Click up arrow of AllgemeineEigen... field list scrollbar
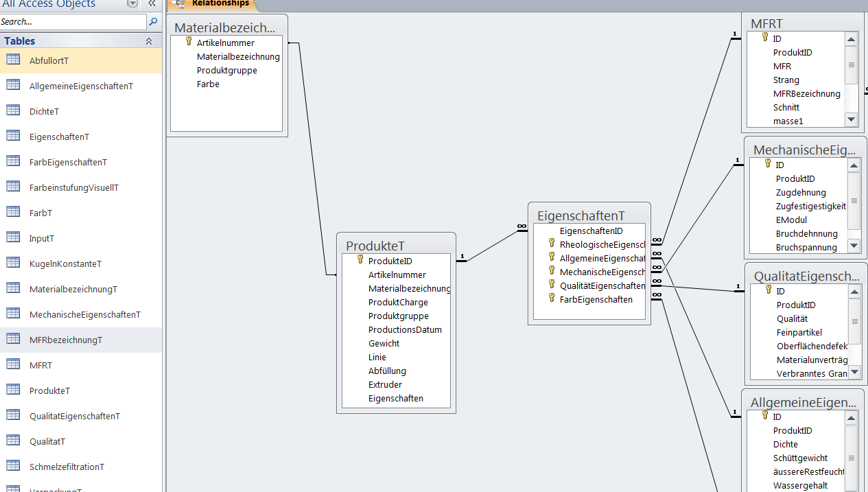 pyautogui.click(x=852, y=417)
